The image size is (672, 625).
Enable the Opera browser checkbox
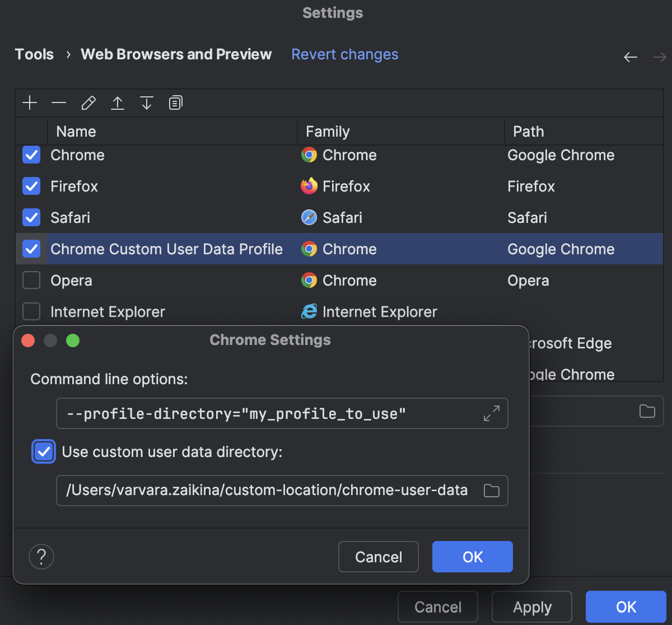coord(31,280)
